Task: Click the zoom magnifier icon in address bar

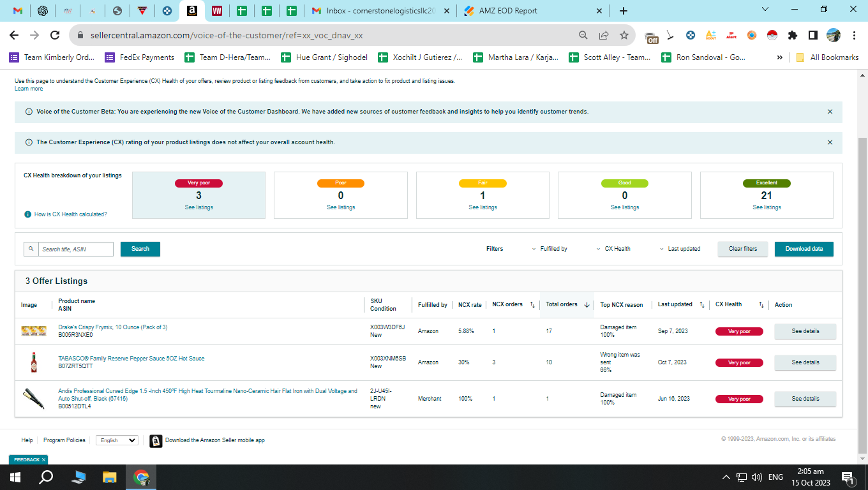Action: pyautogui.click(x=583, y=36)
